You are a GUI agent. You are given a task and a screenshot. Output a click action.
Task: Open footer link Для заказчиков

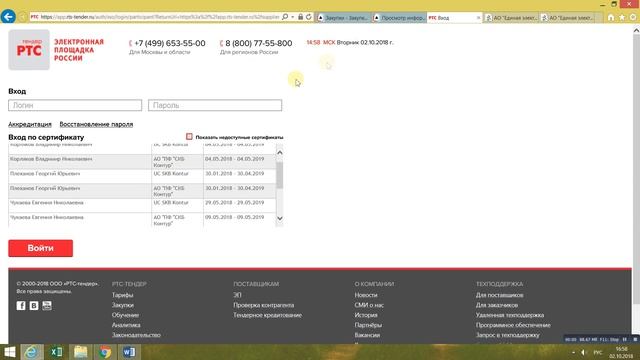(497, 305)
